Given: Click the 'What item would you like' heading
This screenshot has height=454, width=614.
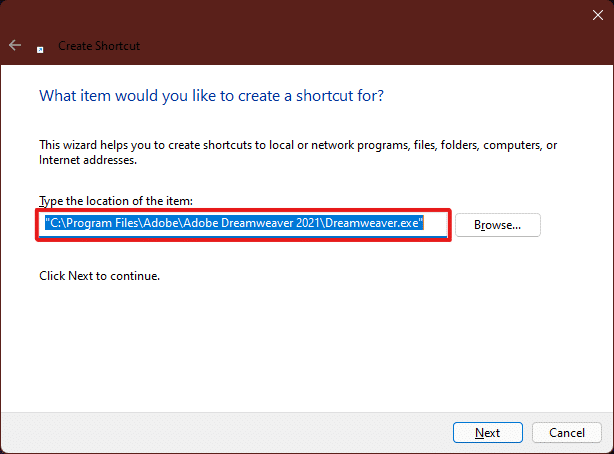Looking at the screenshot, I should pos(211,96).
